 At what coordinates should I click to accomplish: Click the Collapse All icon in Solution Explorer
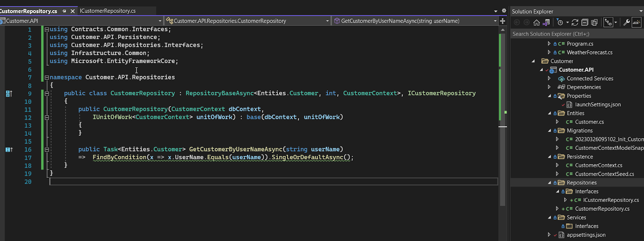pyautogui.click(x=585, y=23)
